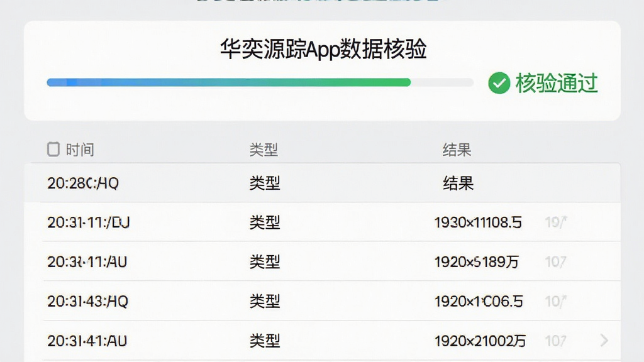Select the time cell 20:3ł·11:AU
The image size is (644, 362).
pos(87,262)
